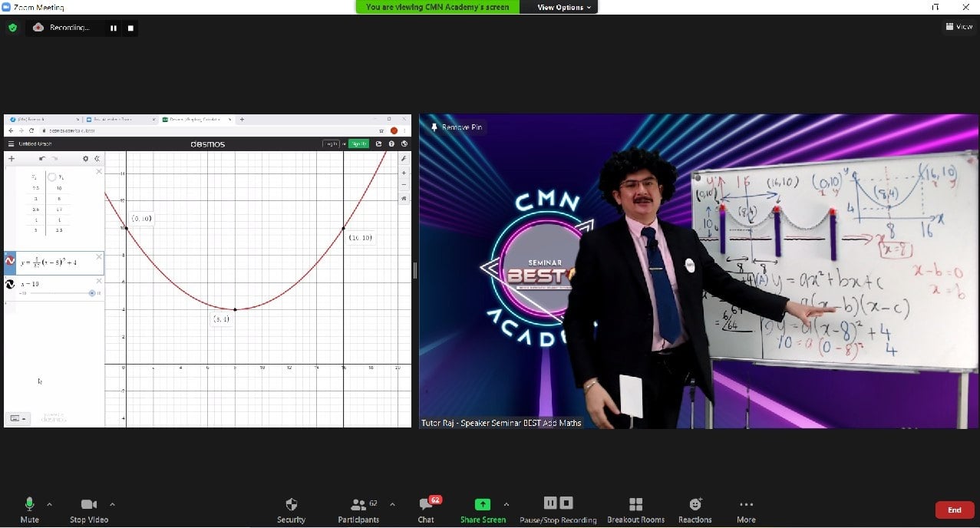Viewport: 980px width, 528px height.
Task: Expand the audio options arrow beside Mute
Action: [49, 504]
